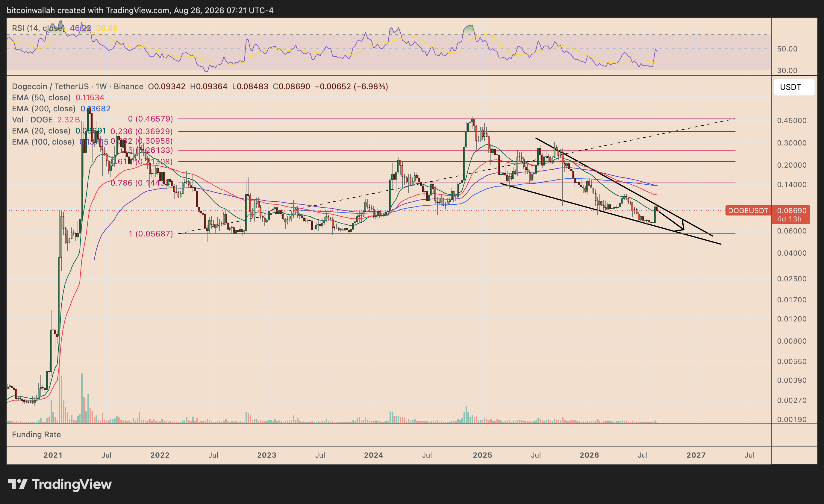Click the volume value '2.32 B'
824x504 pixels.
[x=69, y=120]
